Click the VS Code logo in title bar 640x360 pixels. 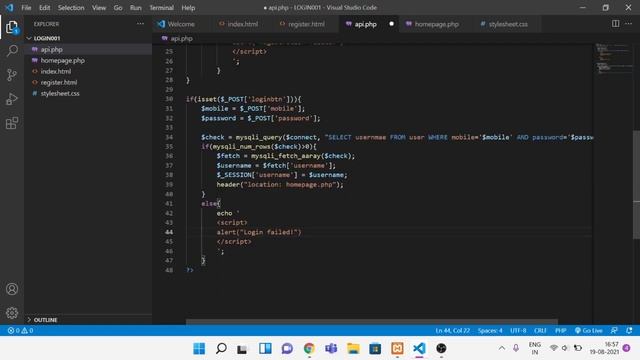click(9, 7)
